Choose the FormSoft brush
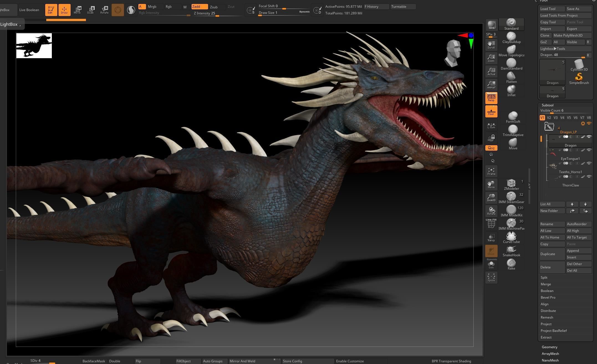Image resolution: width=597 pixels, height=364 pixels. 513,117
